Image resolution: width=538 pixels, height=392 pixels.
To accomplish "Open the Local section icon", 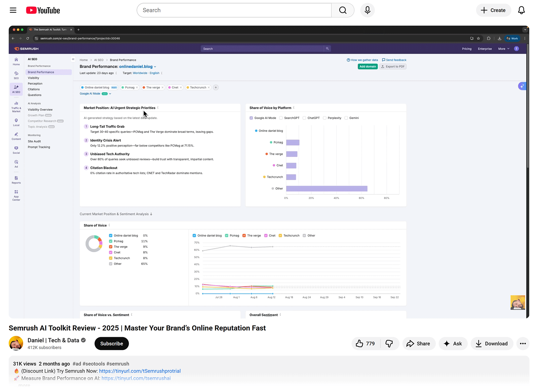I will point(16,122).
